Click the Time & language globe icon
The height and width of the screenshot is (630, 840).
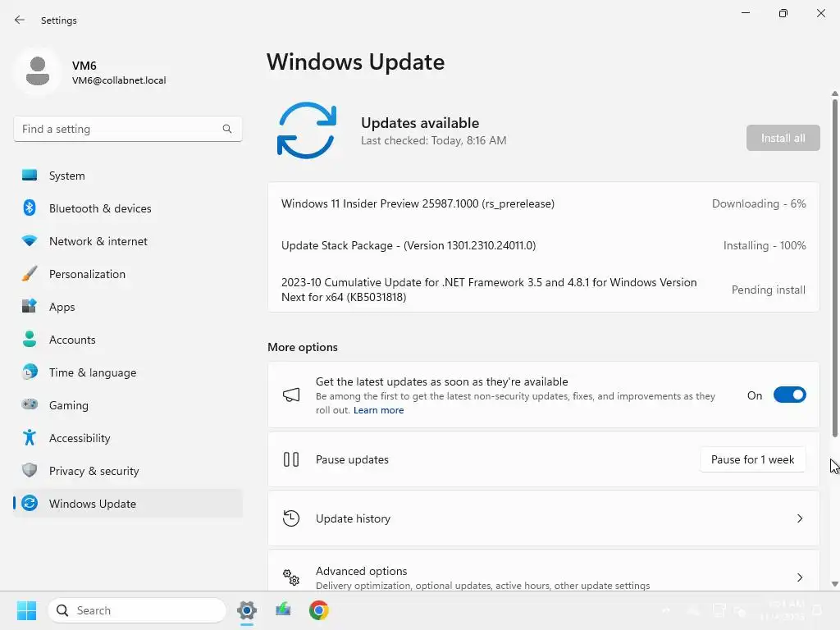[x=30, y=372]
